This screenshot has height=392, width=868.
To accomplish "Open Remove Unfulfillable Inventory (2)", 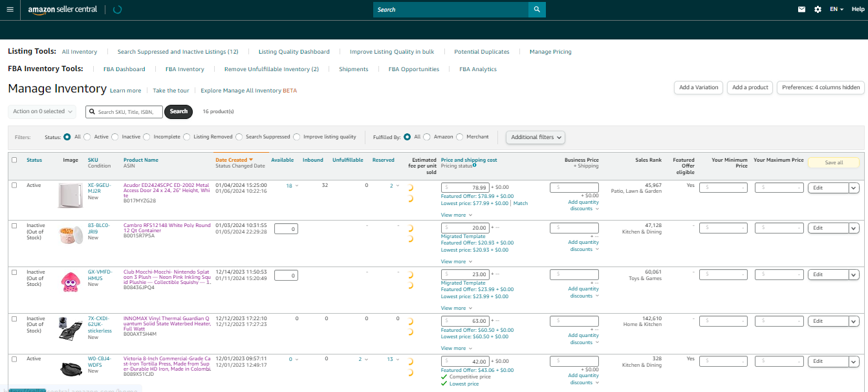I will point(272,69).
